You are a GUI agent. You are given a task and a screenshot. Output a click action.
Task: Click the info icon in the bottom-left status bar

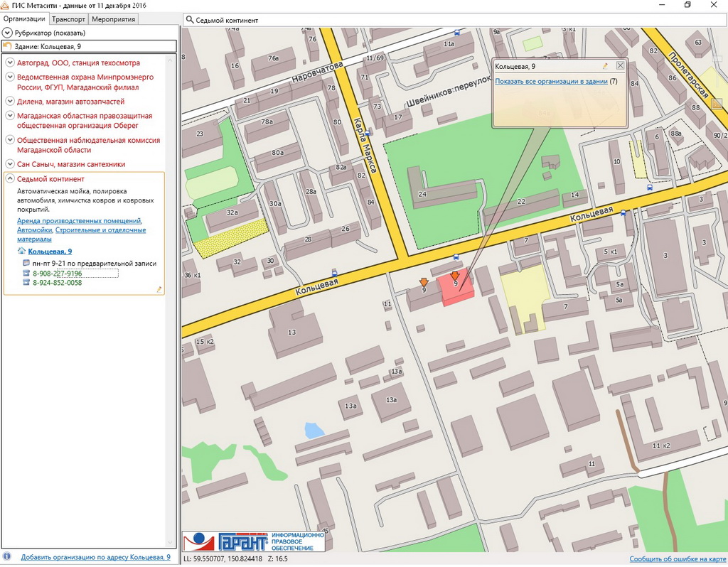6,557
